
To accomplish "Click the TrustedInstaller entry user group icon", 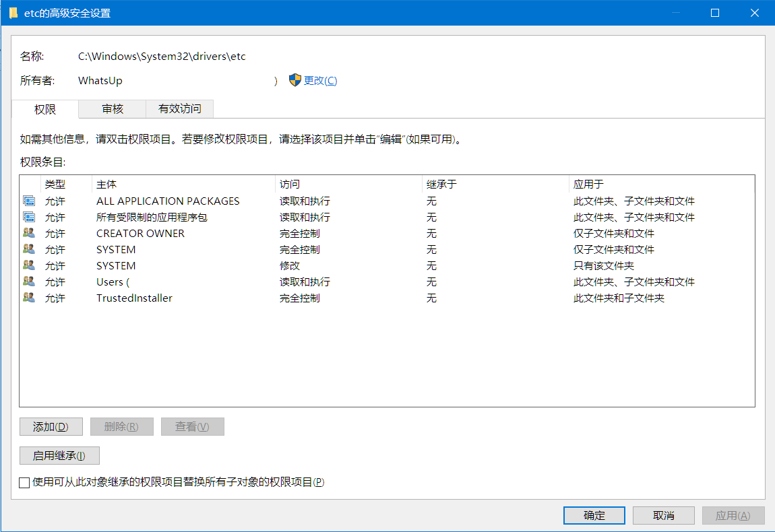I will pos(29,298).
